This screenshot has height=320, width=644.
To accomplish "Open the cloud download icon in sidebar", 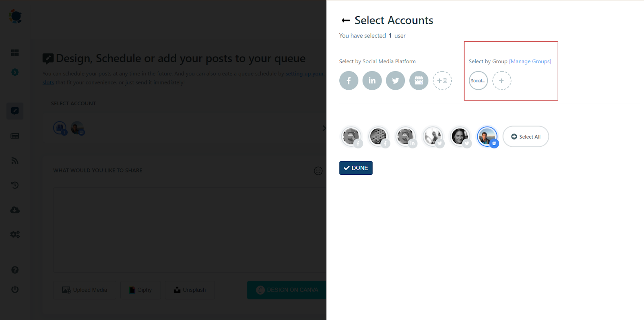I will (15, 210).
